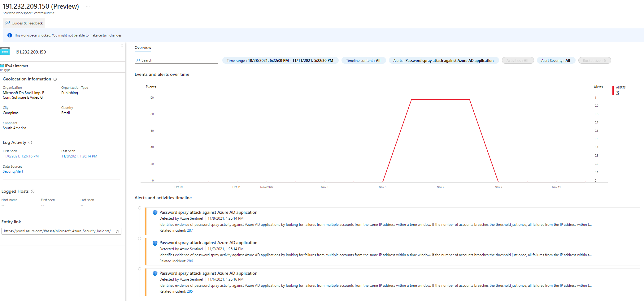Click the Nov 7 label on the chart axis
This screenshot has width=644, height=301.
coord(441,187)
